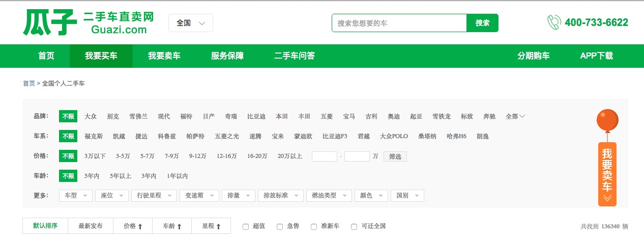Select 不限 in the 价格 row
Image resolution: width=644 pixels, height=238 pixels.
68,156
